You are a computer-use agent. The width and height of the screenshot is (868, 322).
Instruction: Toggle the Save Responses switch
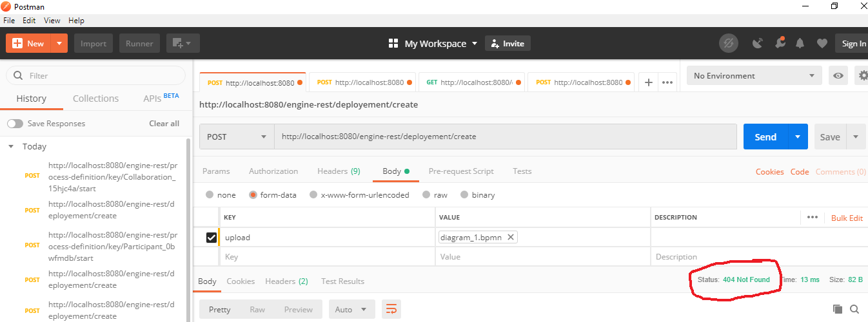pos(15,123)
